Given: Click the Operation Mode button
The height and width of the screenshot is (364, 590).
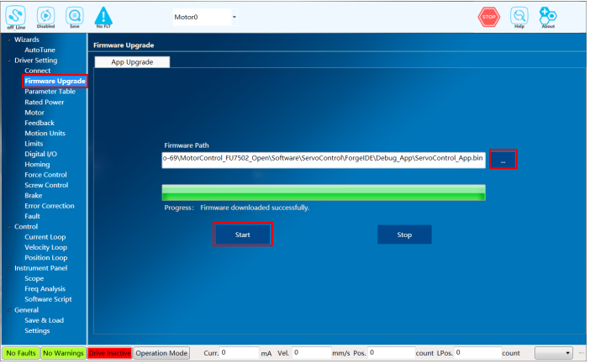Looking at the screenshot, I should coord(161,353).
